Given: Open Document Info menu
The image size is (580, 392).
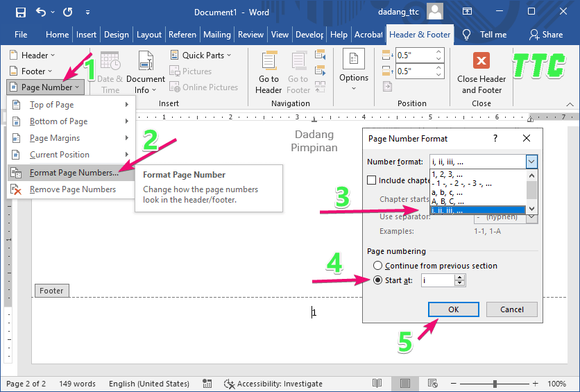Looking at the screenshot, I should pos(146,73).
